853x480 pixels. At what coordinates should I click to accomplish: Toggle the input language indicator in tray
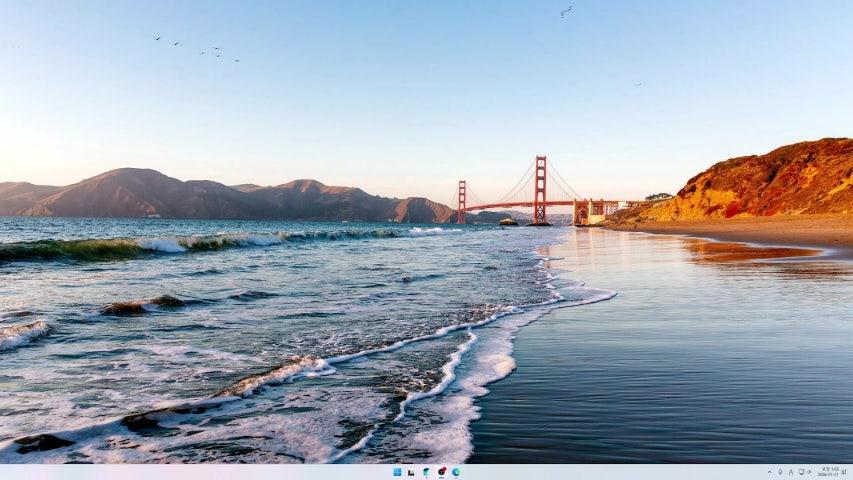(791, 472)
